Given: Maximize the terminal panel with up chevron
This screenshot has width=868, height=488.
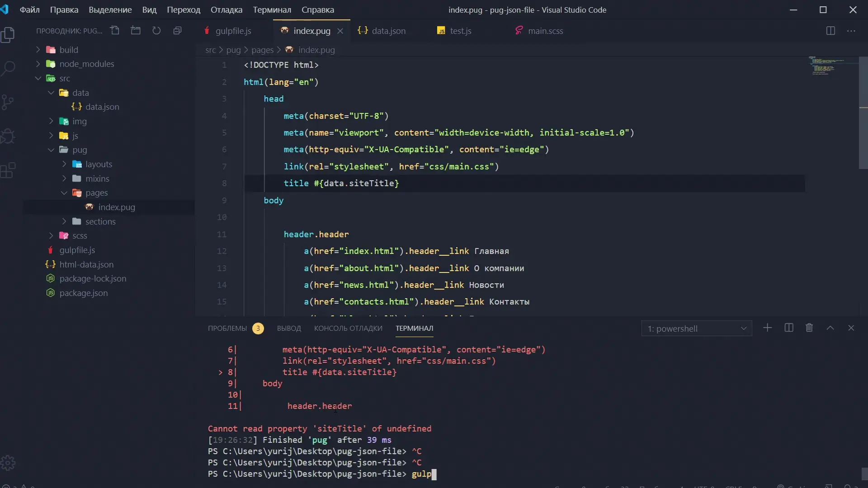Looking at the screenshot, I should [830, 328].
